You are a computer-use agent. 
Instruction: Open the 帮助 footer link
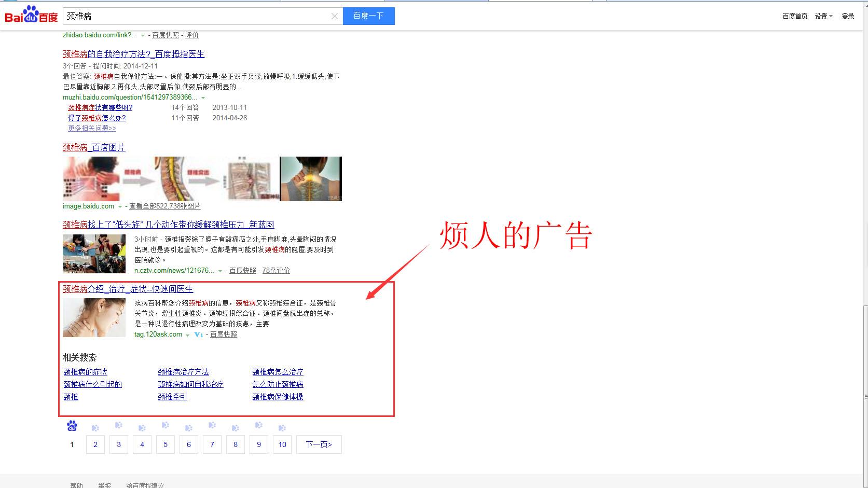(x=76, y=485)
